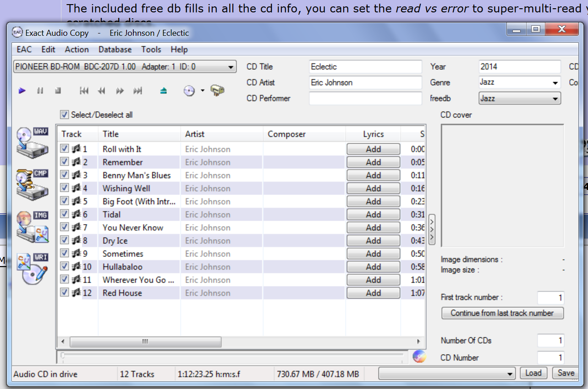Click Continue from last track number button
Image resolution: width=588 pixels, height=389 pixels.
pyautogui.click(x=502, y=313)
